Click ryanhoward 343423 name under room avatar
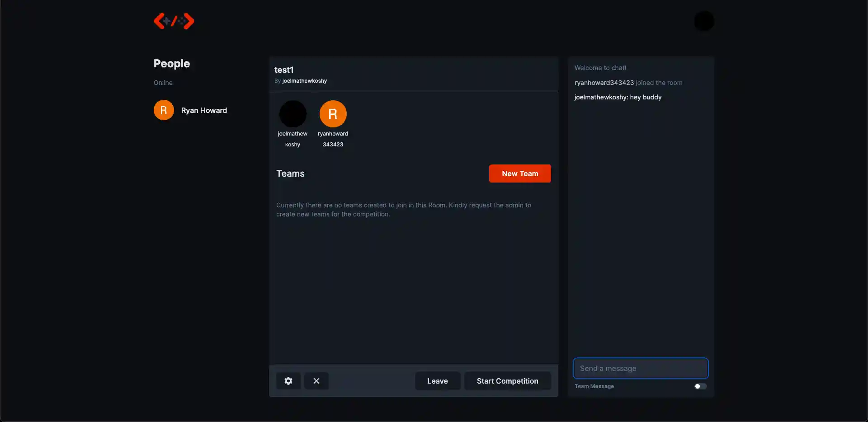This screenshot has width=868, height=422. (333, 139)
